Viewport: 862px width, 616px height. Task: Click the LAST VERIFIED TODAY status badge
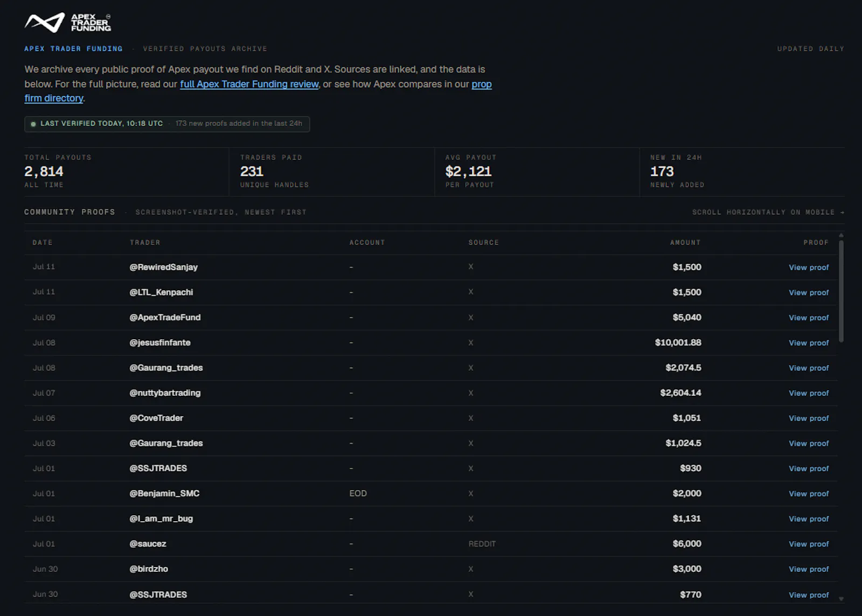[167, 124]
